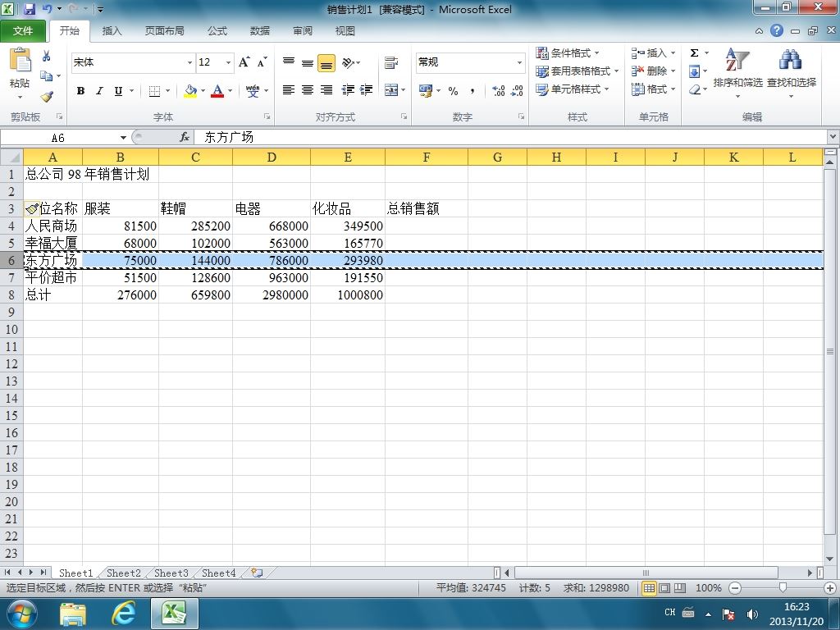Screen dimensions: 840x630
Task: Click the Decrease Decimal icon
Action: (517, 90)
